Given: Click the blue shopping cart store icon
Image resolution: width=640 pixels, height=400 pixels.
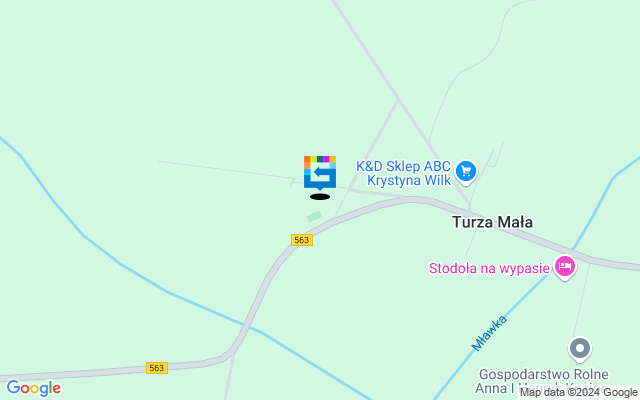Looking at the screenshot, I should coord(466,171).
